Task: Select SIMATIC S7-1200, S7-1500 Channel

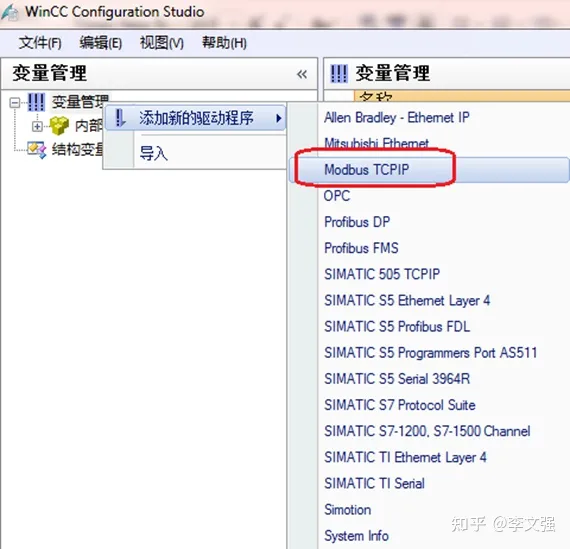Action: click(427, 431)
